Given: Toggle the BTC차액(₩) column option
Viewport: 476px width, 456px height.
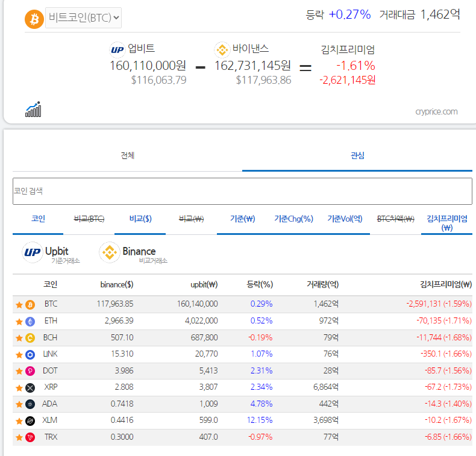Looking at the screenshot, I should tap(395, 219).
